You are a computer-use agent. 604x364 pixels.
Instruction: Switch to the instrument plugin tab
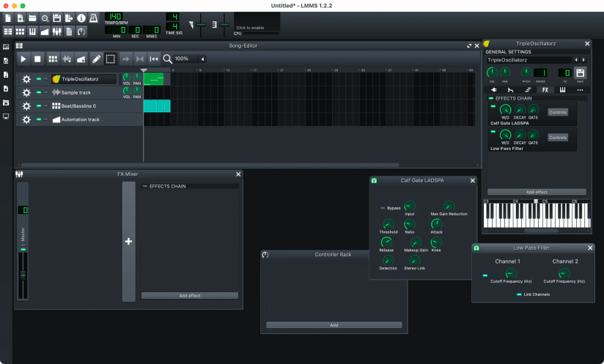[x=493, y=90]
